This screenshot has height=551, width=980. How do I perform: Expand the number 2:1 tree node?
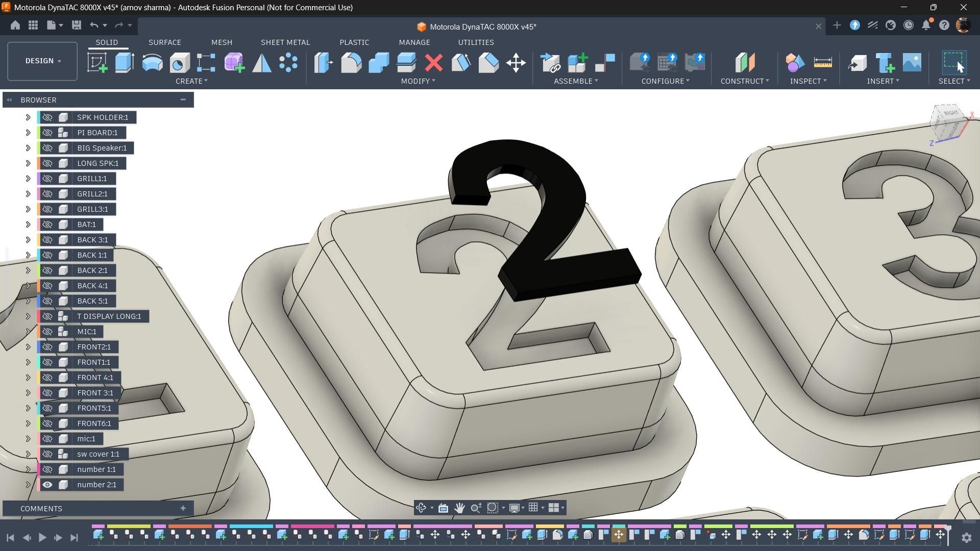tap(28, 485)
